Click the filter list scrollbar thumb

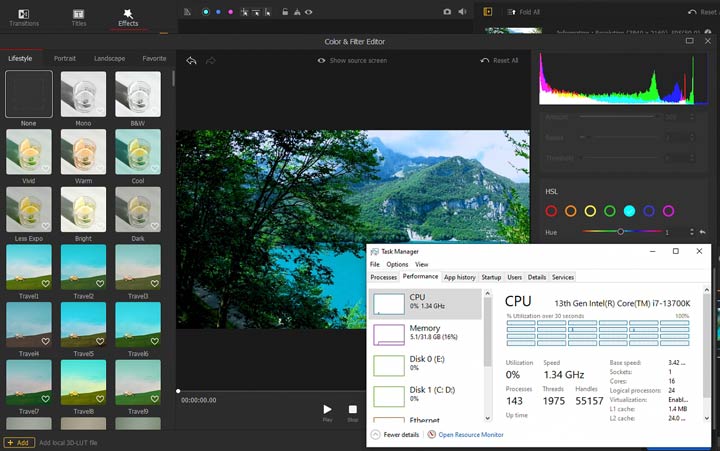tap(173, 78)
